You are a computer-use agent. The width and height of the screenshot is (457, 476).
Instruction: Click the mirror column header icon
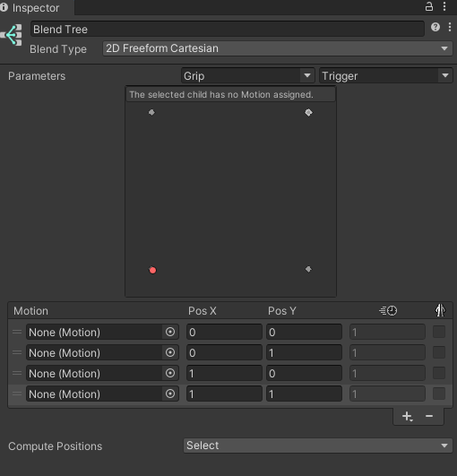[440, 310]
